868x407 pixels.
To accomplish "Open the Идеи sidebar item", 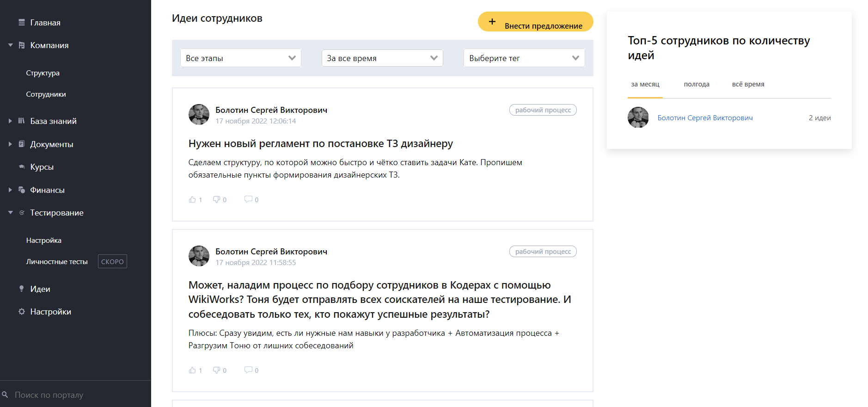I will 40,289.
